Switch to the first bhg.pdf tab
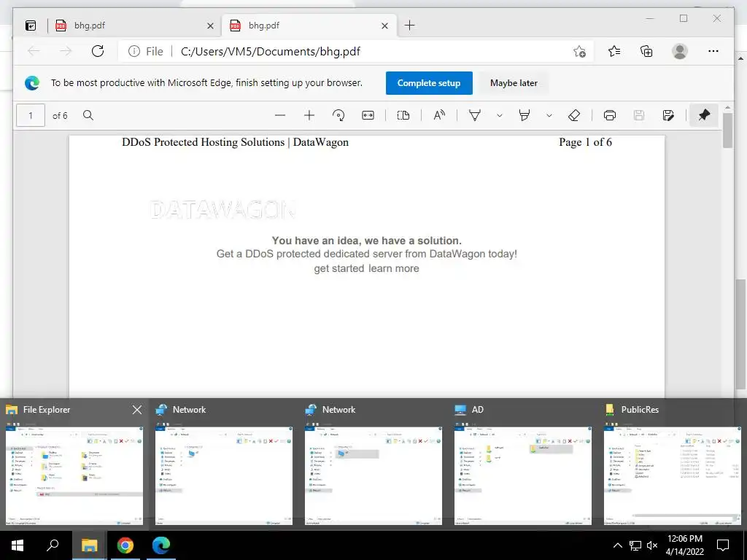Viewport: 747px width, 560px height. pyautogui.click(x=133, y=26)
